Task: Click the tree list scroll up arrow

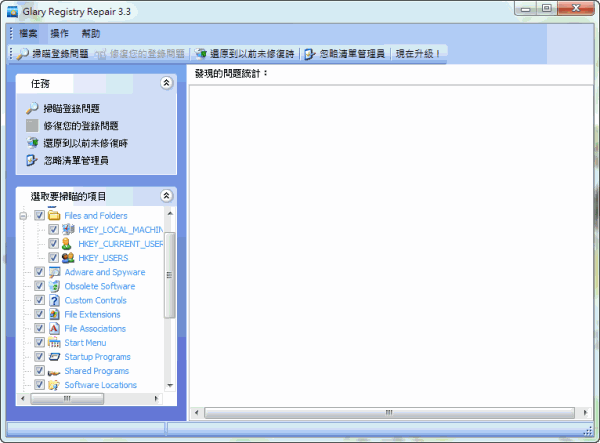Action: point(170,213)
